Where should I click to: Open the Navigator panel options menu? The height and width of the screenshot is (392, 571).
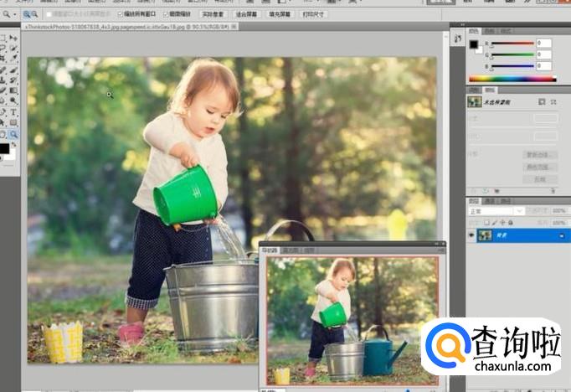tap(441, 250)
